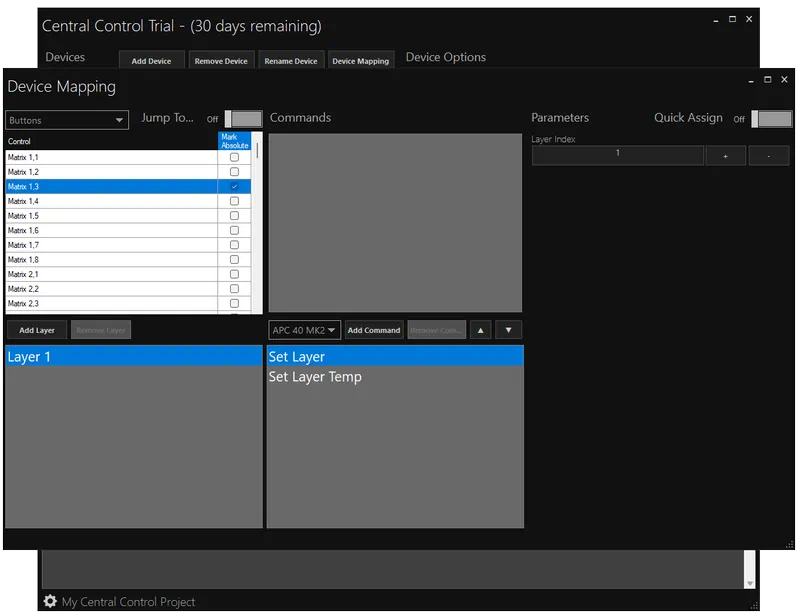Click the Add Command button

[374, 330]
